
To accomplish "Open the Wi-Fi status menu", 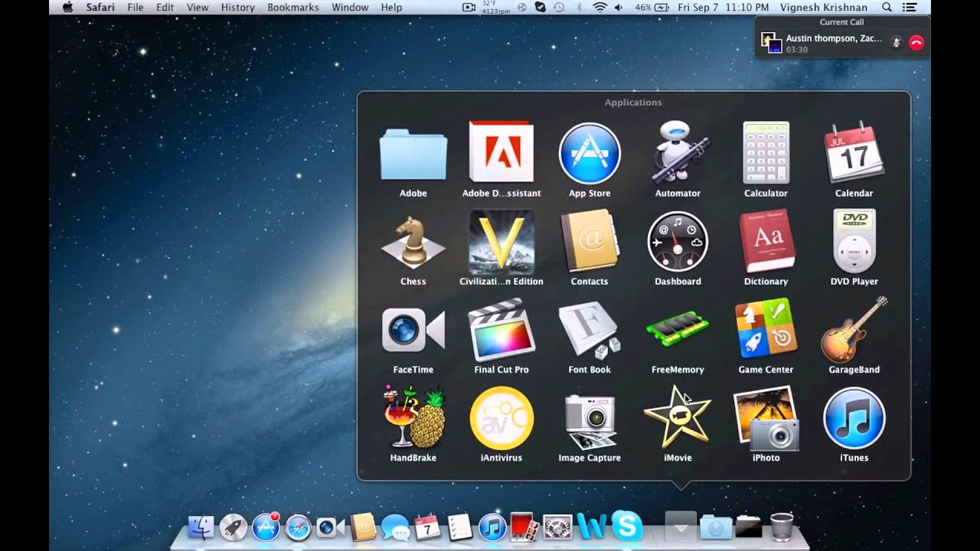I will pos(599,7).
